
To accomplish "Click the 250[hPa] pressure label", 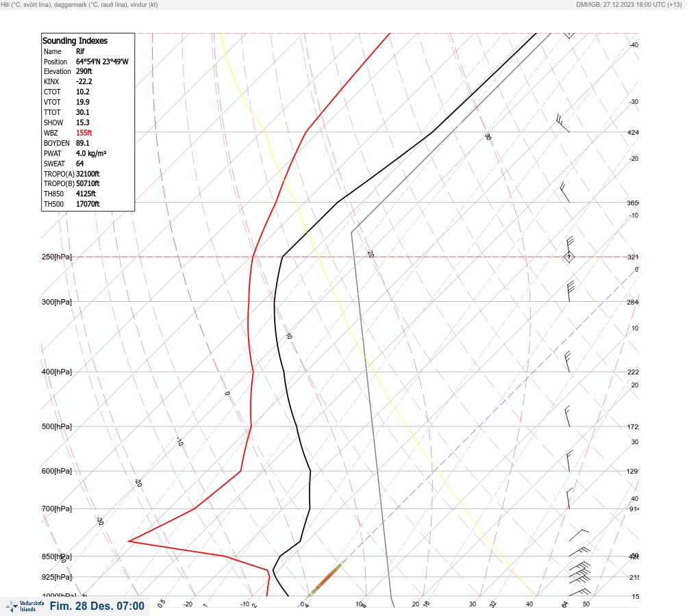I will (x=57, y=257).
